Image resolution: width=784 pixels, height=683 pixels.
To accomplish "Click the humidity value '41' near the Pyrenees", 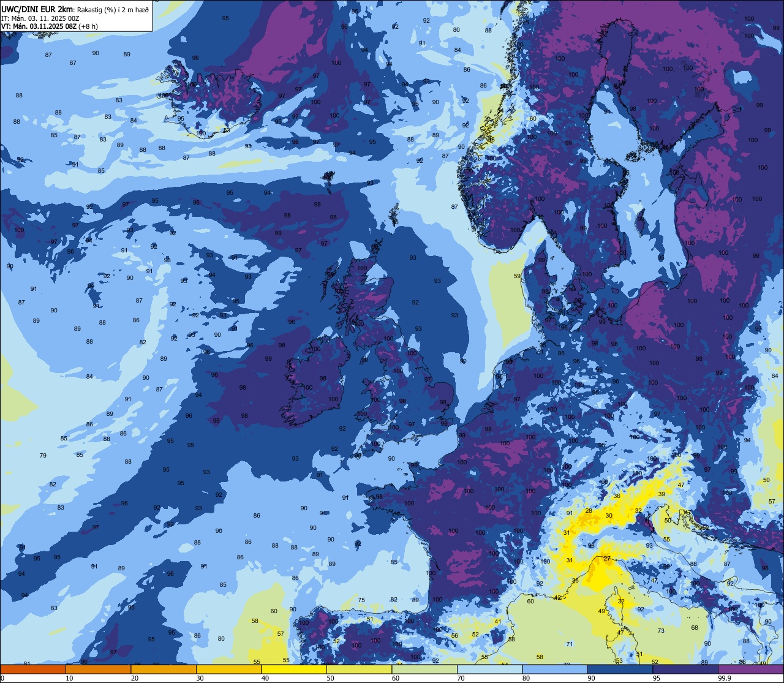I will pyautogui.click(x=498, y=622).
